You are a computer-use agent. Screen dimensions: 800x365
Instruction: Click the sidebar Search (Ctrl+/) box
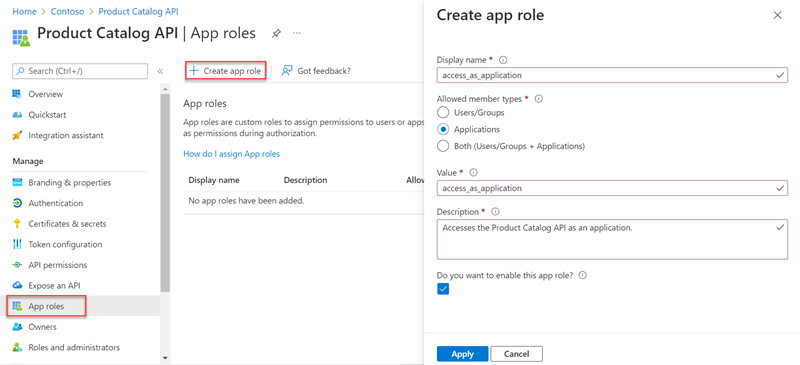80,71
